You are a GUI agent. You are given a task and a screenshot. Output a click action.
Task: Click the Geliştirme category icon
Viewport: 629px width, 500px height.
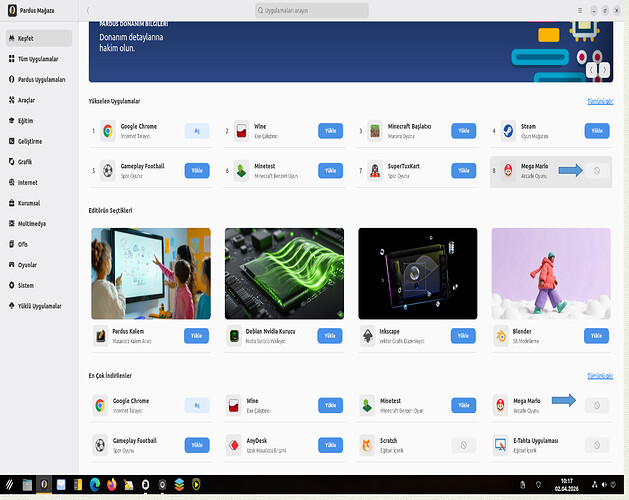click(11, 141)
